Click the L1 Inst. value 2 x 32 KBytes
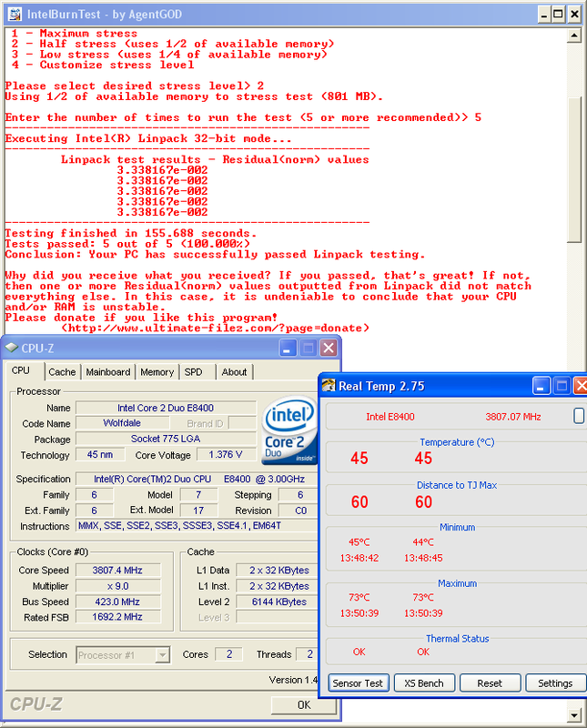587x728 pixels. tap(278, 586)
